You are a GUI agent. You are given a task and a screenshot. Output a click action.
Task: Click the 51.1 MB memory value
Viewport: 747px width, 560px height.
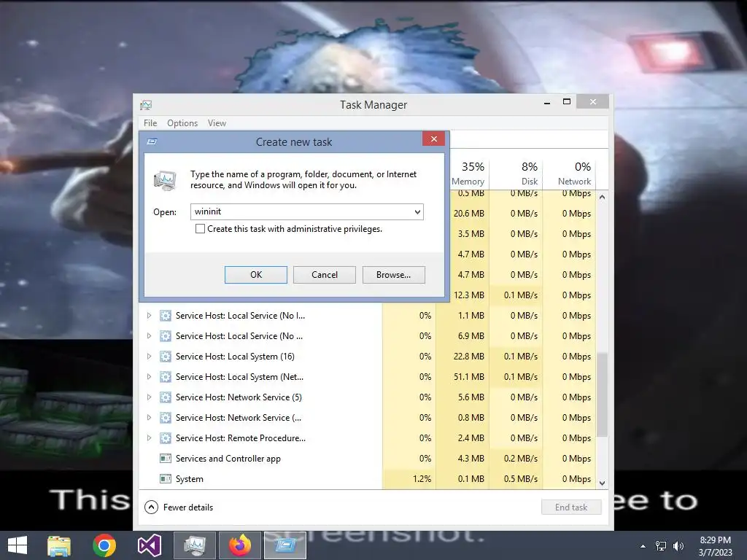(x=469, y=377)
